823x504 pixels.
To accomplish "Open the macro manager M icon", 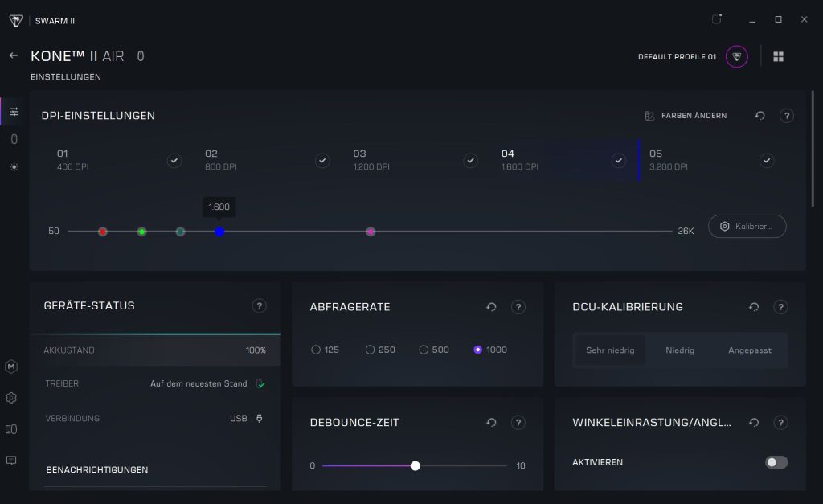I will point(11,367).
